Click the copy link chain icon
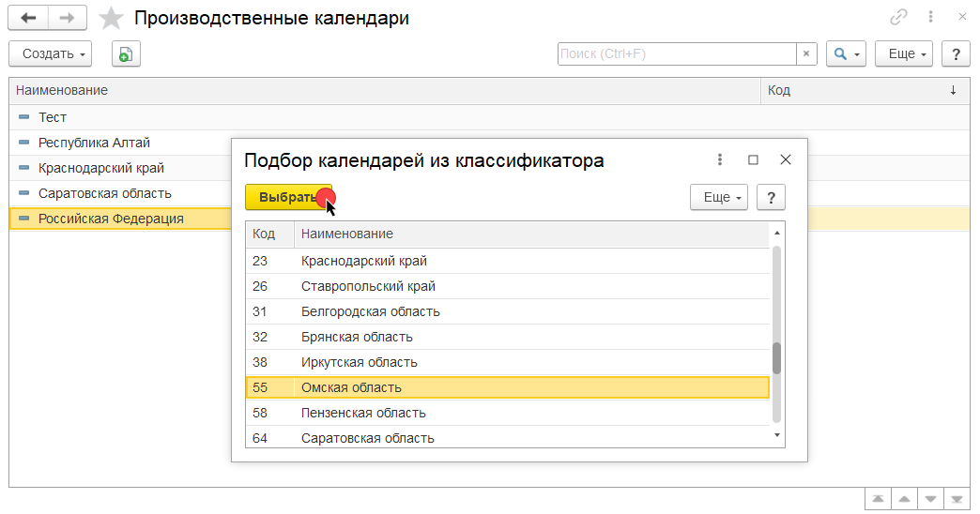 pos(899,18)
